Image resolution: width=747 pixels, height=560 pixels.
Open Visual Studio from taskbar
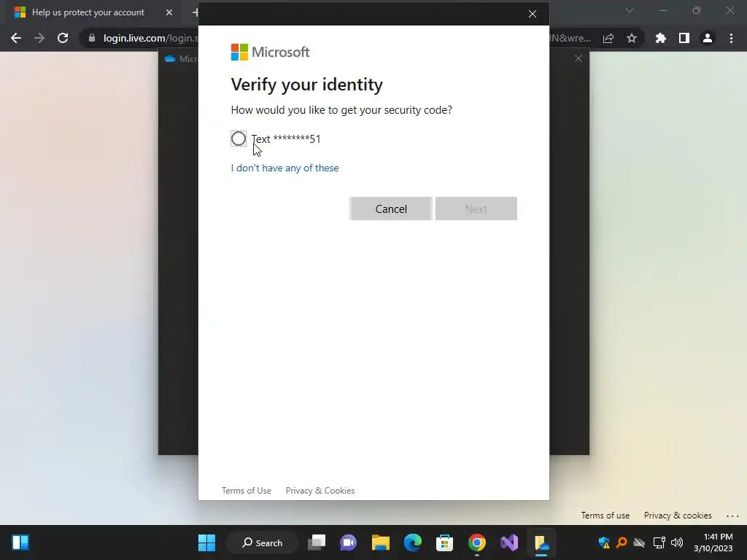[508, 542]
